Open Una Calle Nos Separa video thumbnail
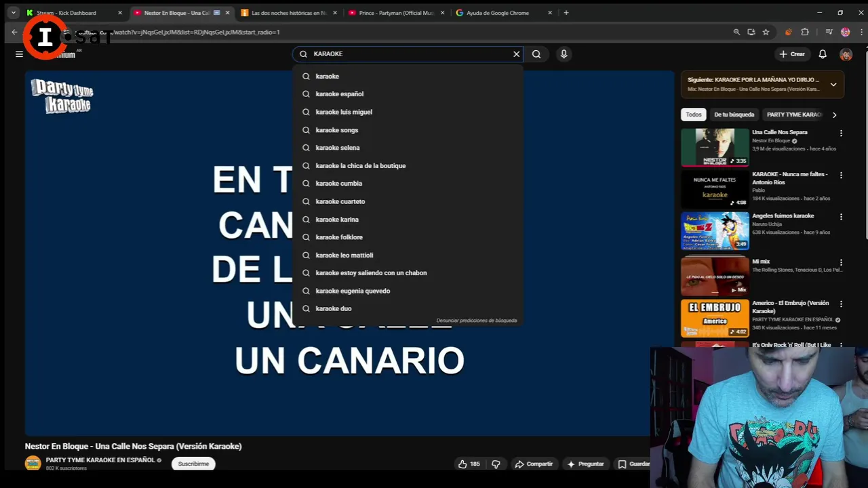 (715, 147)
